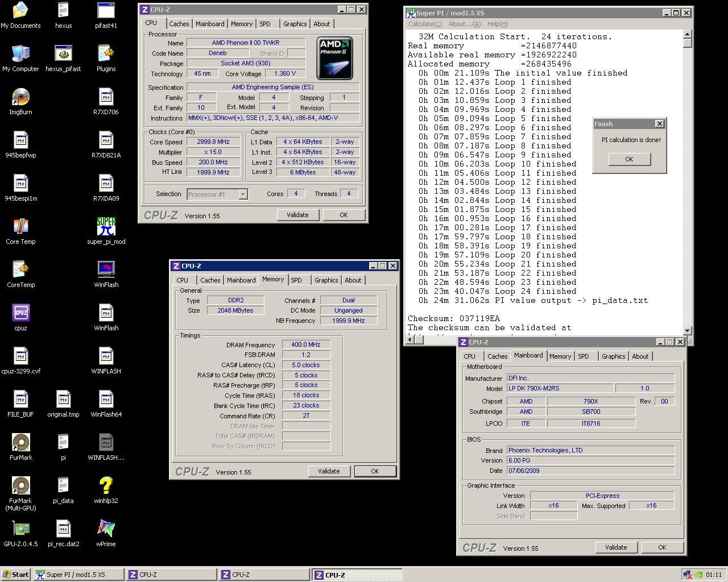Launch the cpuz desktop icon
The width and height of the screenshot is (728, 582).
pos(20,317)
